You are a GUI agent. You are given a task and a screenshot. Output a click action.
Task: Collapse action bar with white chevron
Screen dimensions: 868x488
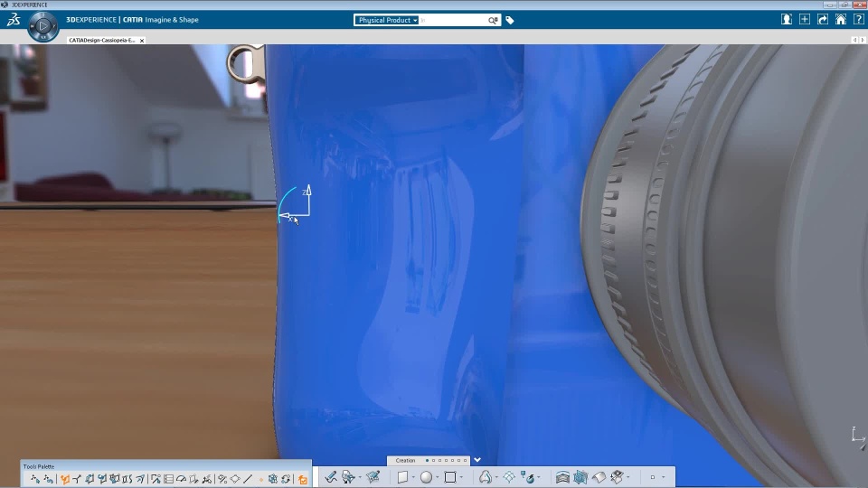click(477, 460)
